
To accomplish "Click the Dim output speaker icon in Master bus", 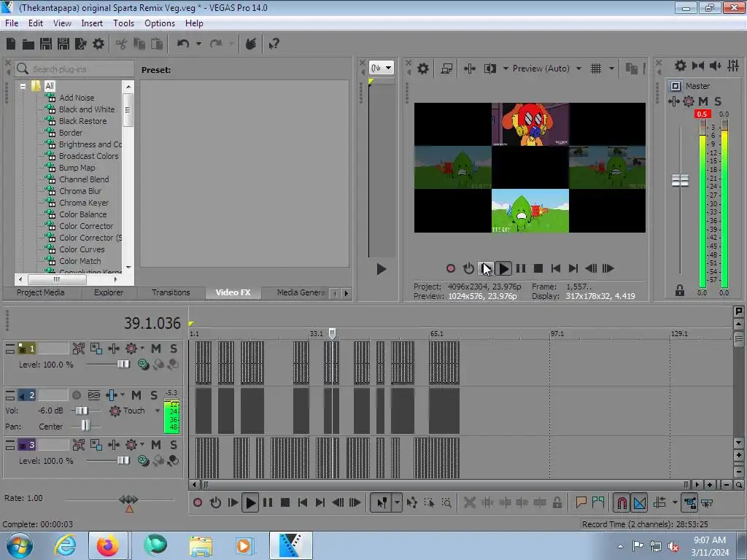I will pyautogui.click(x=716, y=66).
